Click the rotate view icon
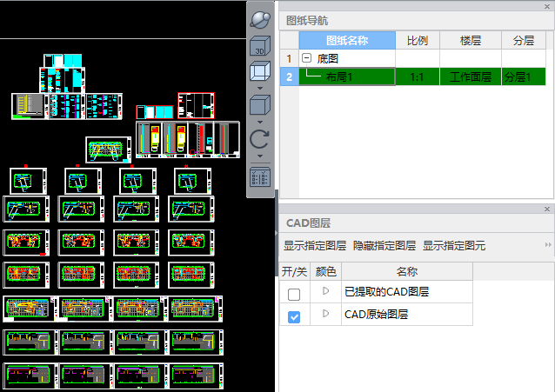This screenshot has height=392, width=555. point(260,139)
